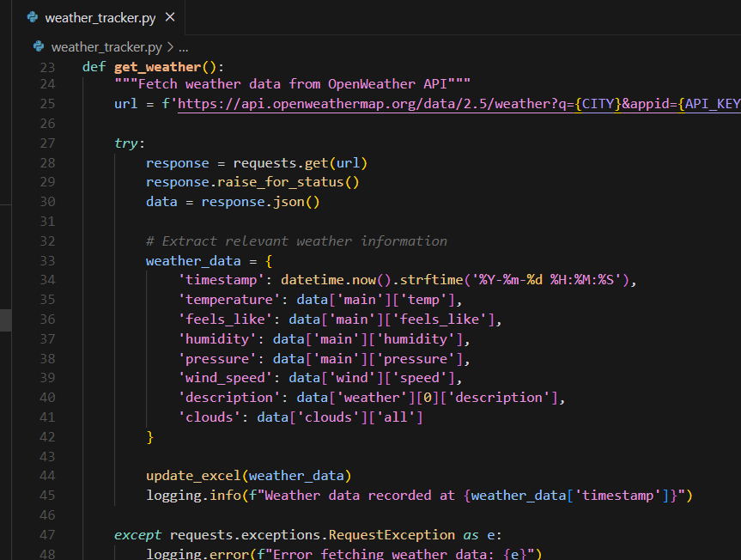
Task: Click the logging.info call on line 45
Action: [x=178, y=495]
